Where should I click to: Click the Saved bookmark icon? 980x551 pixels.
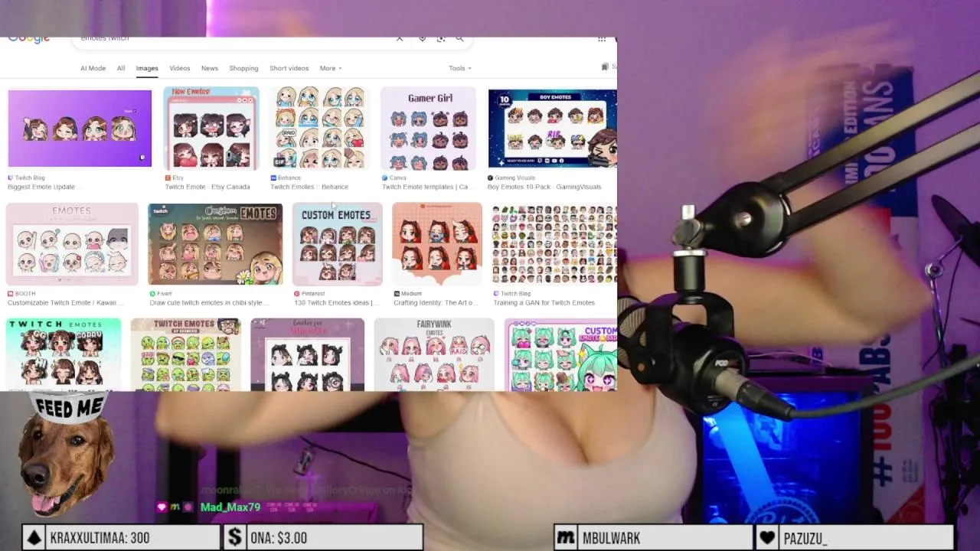pos(605,67)
